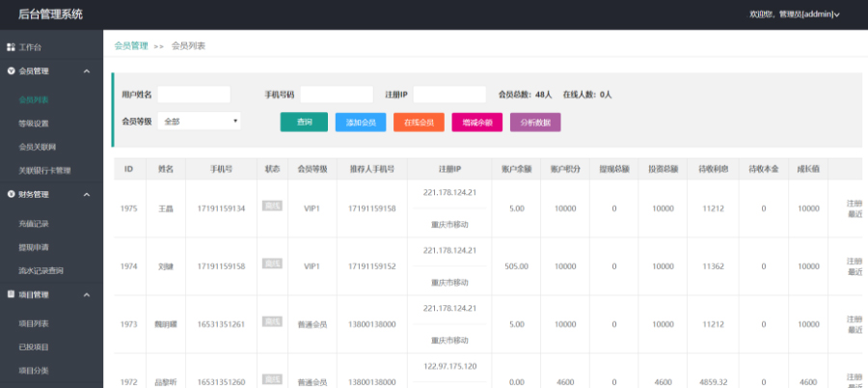The image size is (868, 388).
Task: Click the orange 在线会员 button
Action: click(420, 123)
